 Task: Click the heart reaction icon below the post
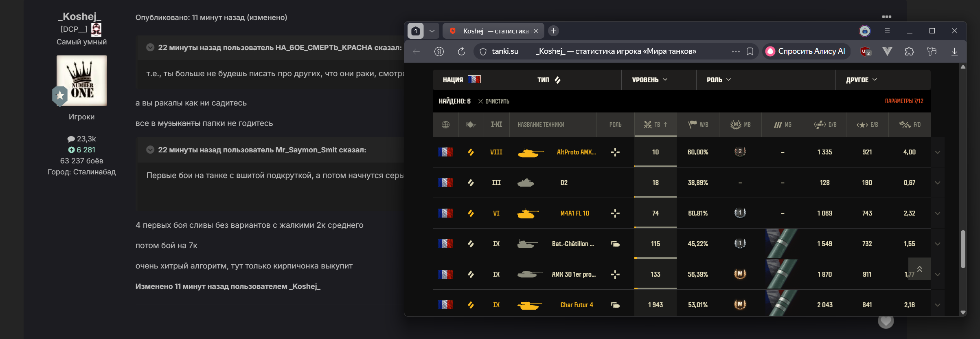coord(886,321)
